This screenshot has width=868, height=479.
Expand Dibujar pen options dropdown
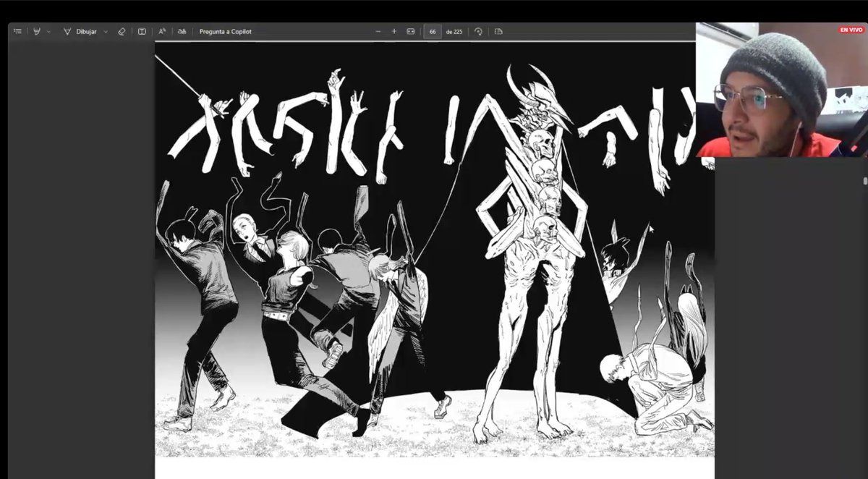(x=106, y=31)
